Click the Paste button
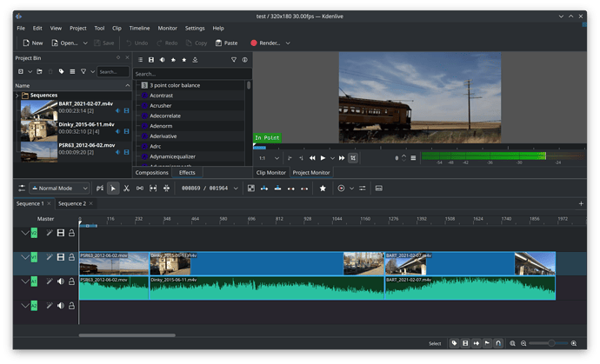Image resolution: width=600 pixels, height=364 pixels. coord(226,43)
